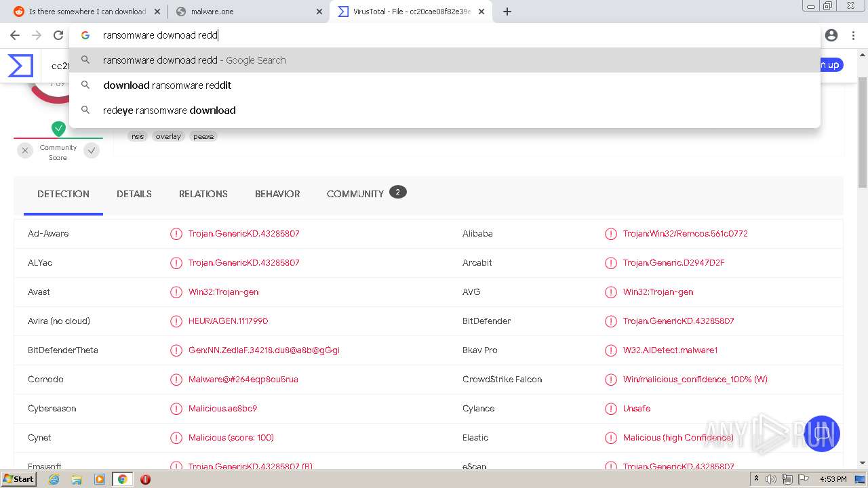
Task: Click 'Win/malicious_confidence_100% (W)' result
Action: coord(695,380)
